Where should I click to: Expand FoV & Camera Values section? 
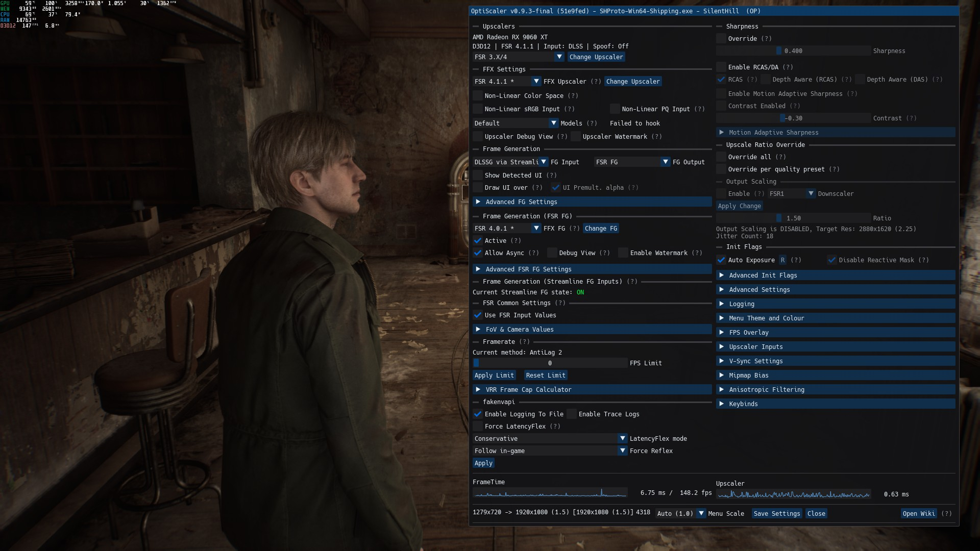pyautogui.click(x=592, y=330)
